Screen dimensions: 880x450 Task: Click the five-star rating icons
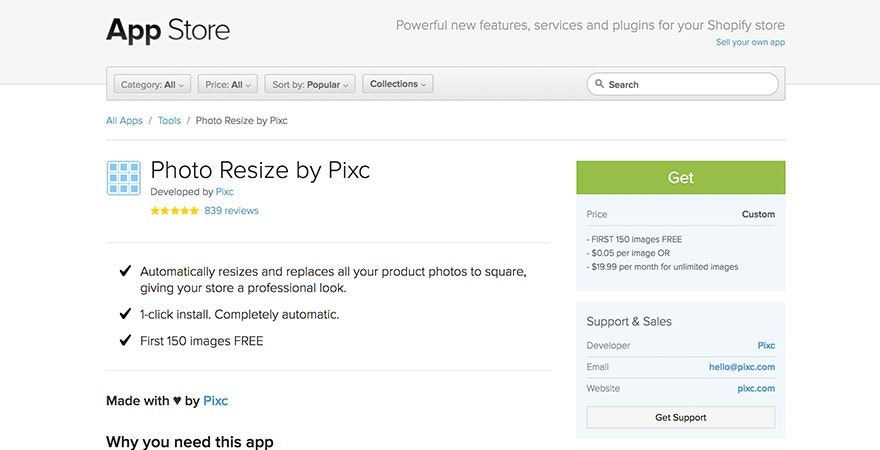(x=174, y=211)
